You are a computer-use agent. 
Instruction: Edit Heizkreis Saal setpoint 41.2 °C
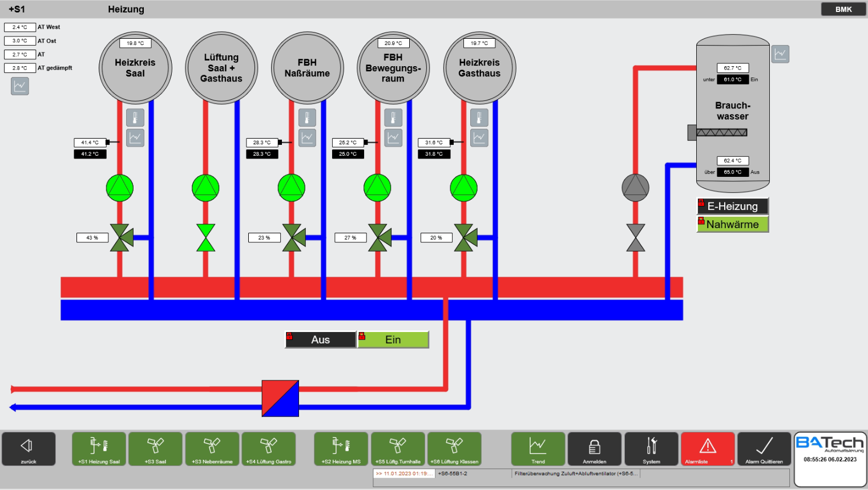point(90,154)
